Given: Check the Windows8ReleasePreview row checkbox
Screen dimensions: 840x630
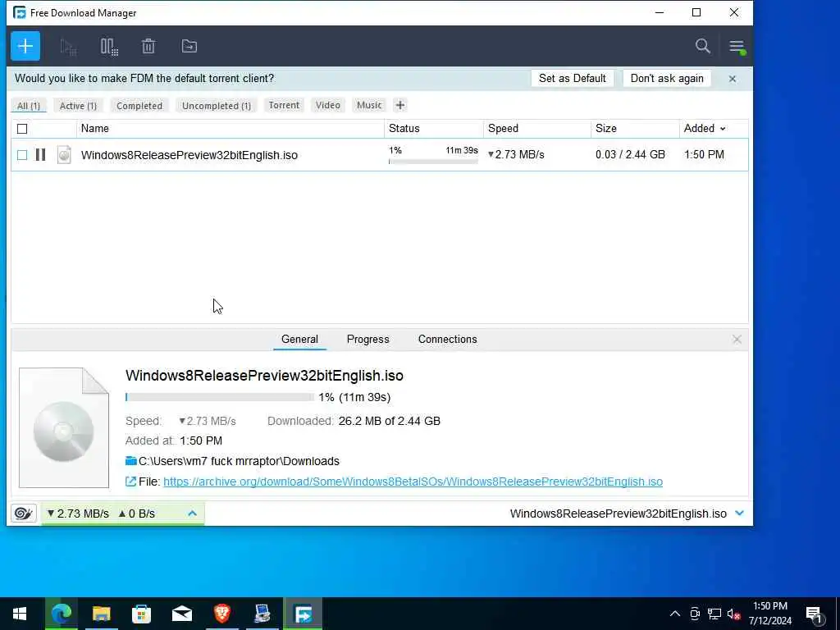Looking at the screenshot, I should coord(22,155).
